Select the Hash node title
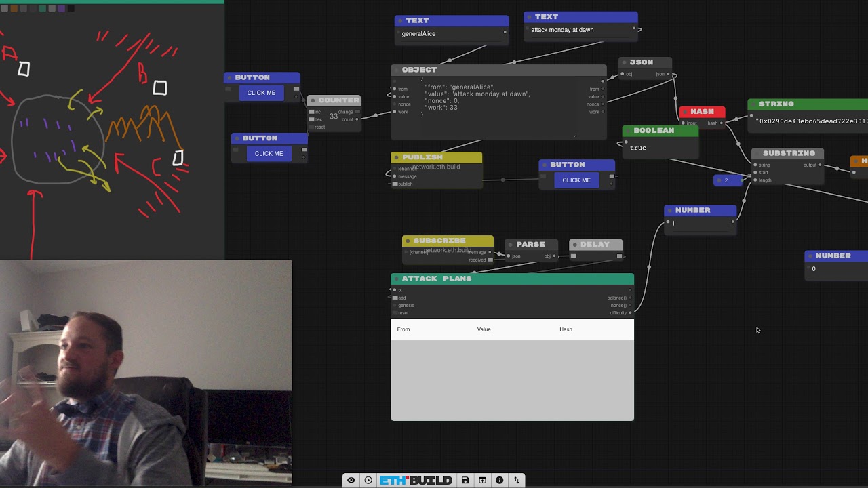Screen dimensions: 868x488 702,111
